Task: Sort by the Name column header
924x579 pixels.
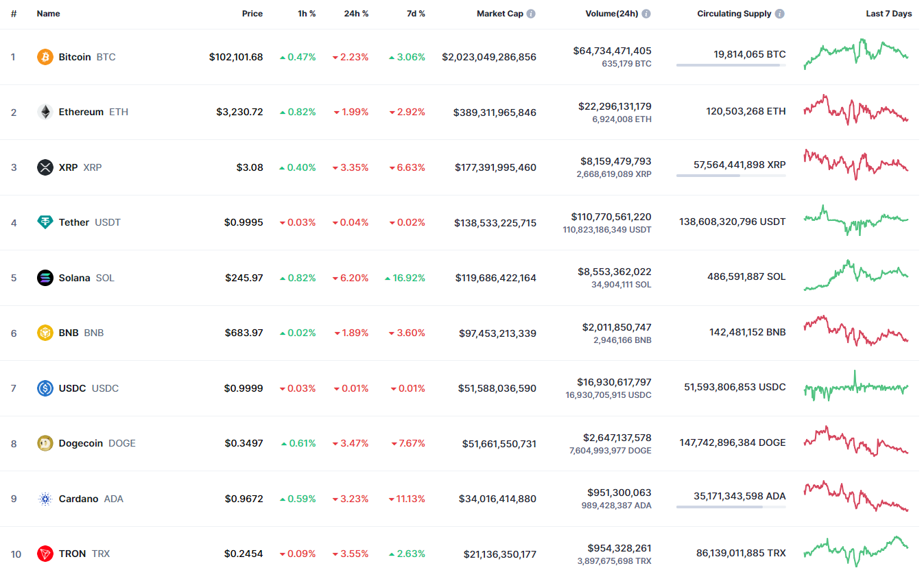Action: pos(48,14)
